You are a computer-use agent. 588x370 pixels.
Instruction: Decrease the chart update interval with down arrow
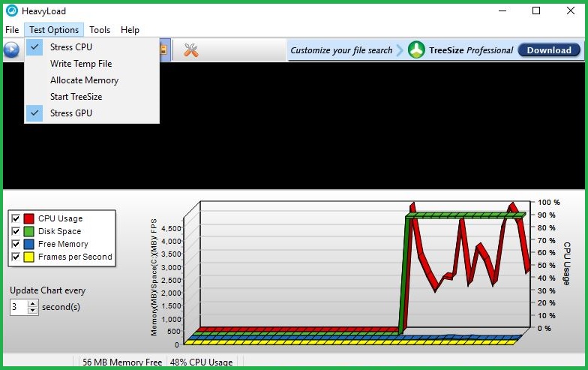33,311
